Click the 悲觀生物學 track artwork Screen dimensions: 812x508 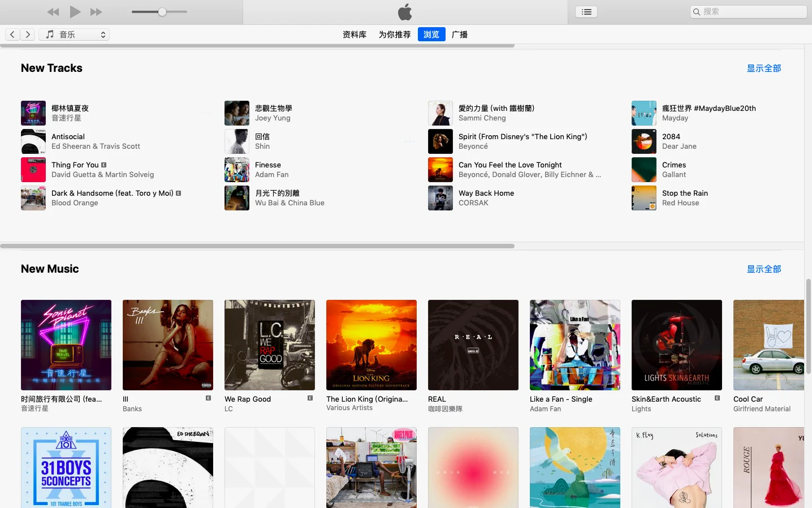tap(237, 113)
